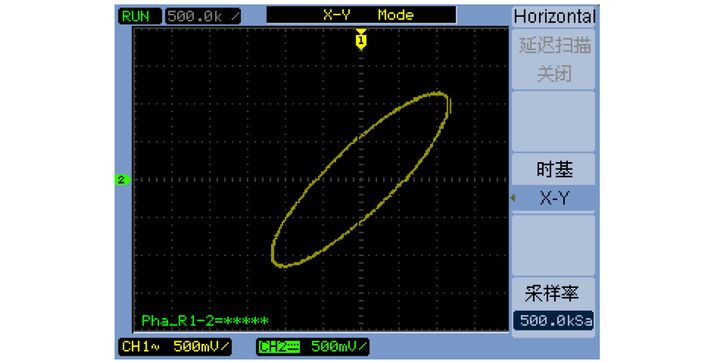
Task: Open the 采样率 sample rate option
Action: pyautogui.click(x=552, y=293)
